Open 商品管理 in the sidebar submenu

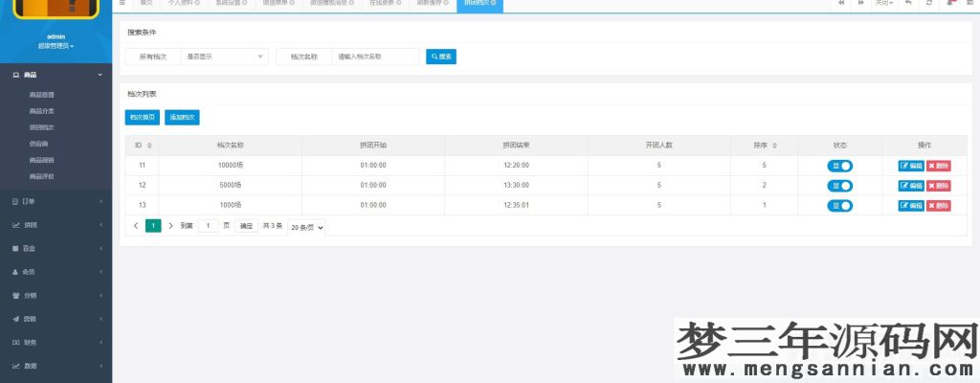[42, 95]
